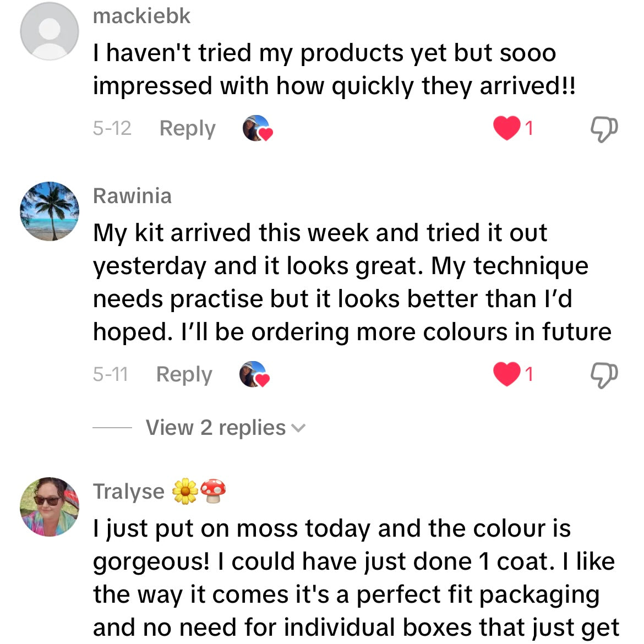Open mackiebk's default profile avatar

50,31
